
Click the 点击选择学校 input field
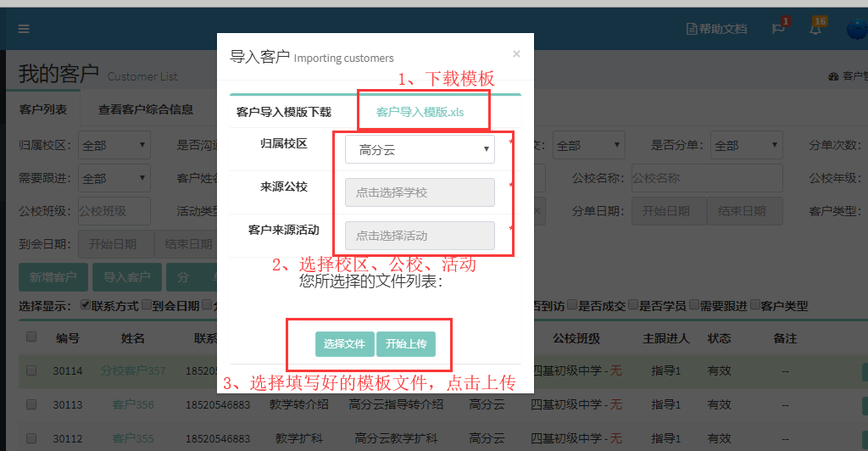tap(420, 192)
